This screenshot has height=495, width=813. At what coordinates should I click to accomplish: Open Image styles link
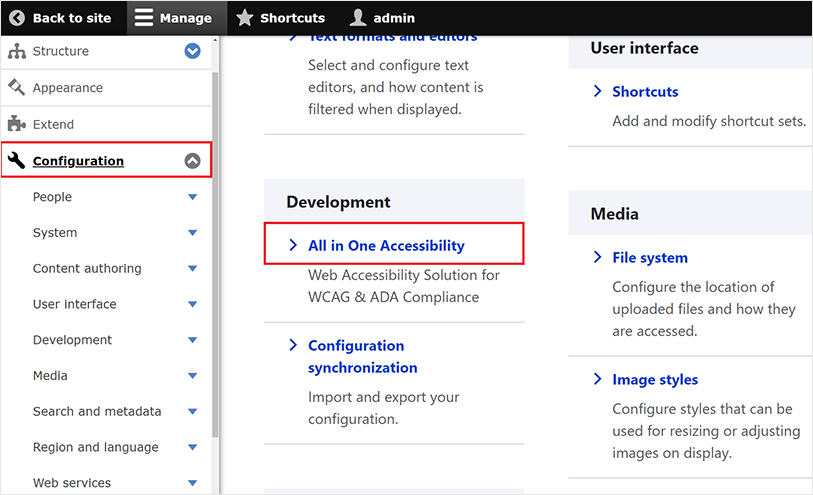[x=655, y=379]
